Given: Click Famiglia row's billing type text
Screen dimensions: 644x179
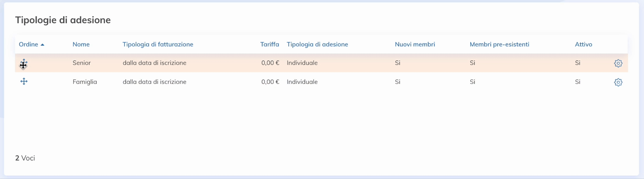Looking at the screenshot, I should [x=155, y=82].
